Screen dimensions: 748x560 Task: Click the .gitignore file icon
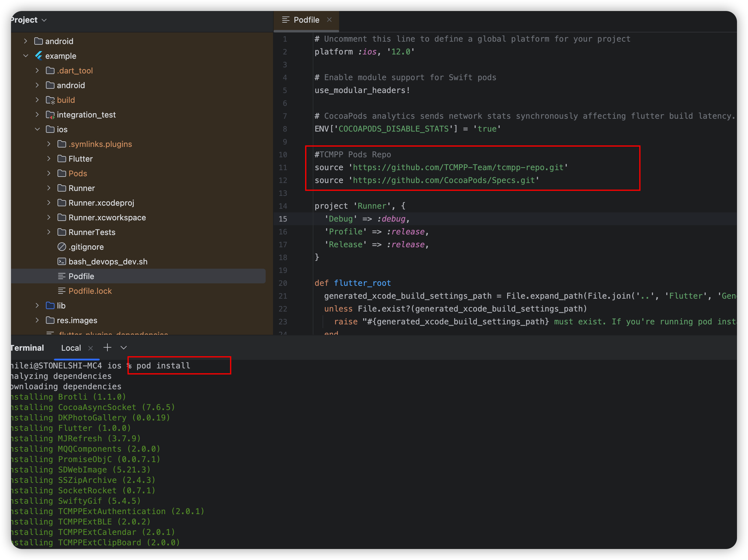(x=62, y=247)
